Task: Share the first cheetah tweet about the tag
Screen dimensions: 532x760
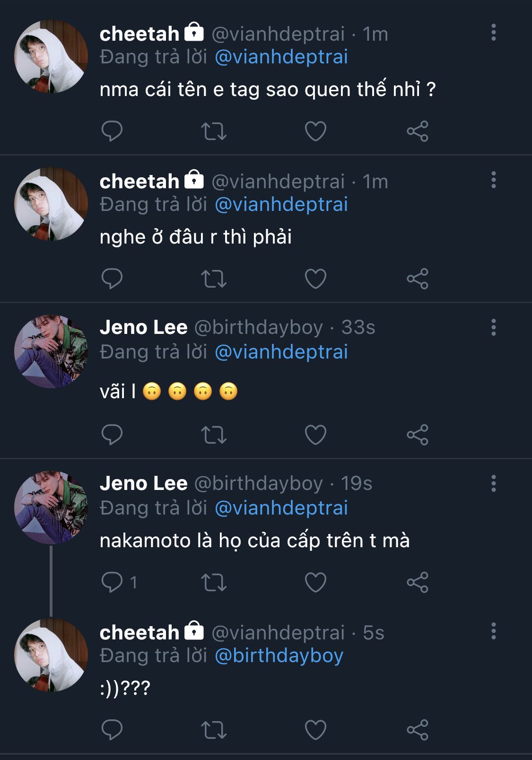Action: 418,131
